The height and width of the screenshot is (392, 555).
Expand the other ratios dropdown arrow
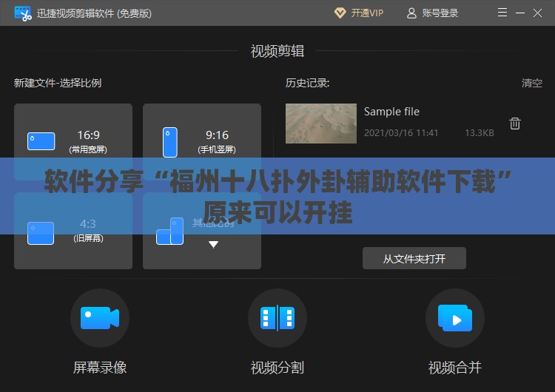[x=213, y=245]
